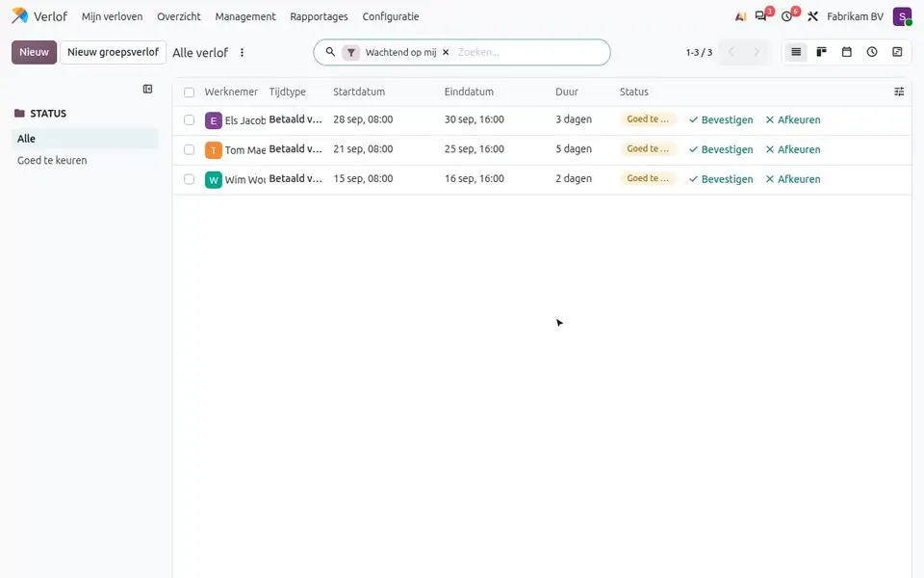Refuse Wim Wou's leave with Afkeuren
Image resolution: width=924 pixels, height=578 pixels.
(792, 179)
